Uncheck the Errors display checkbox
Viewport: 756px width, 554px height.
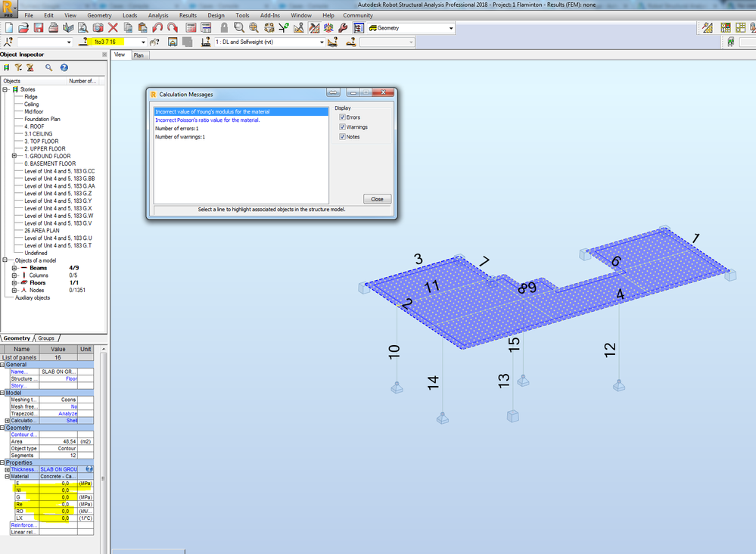[x=342, y=117]
